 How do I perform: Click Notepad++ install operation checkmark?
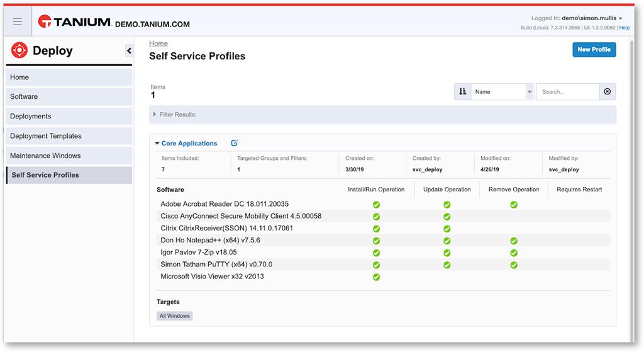coord(376,241)
